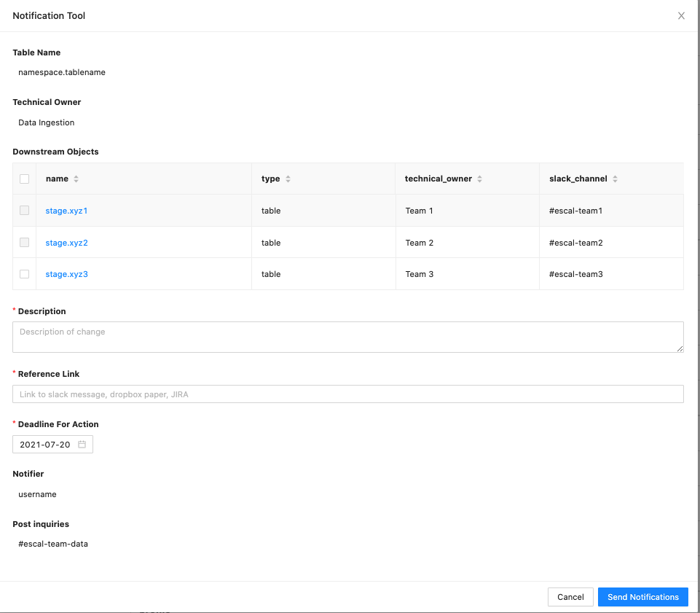Image resolution: width=700 pixels, height=613 pixels.
Task: Click the #escal-team1 slack channel cell
Action: [575, 211]
